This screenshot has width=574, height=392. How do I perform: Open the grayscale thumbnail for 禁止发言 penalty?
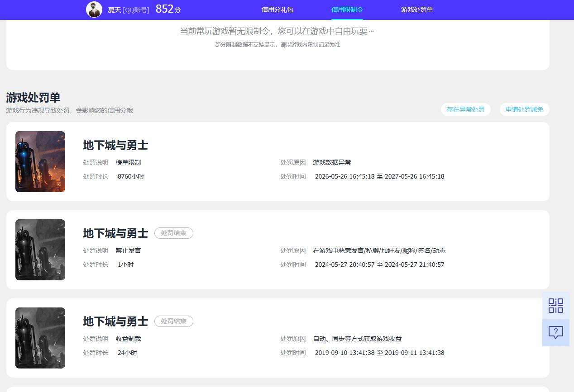pos(40,250)
